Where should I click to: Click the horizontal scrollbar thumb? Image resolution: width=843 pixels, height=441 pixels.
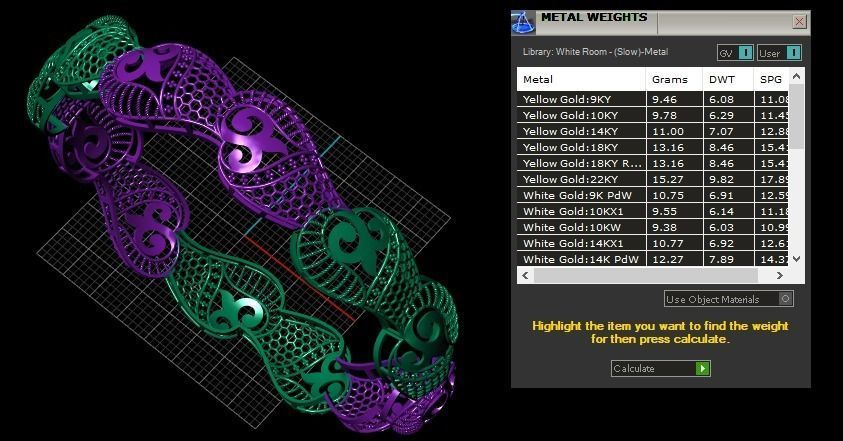click(646, 275)
